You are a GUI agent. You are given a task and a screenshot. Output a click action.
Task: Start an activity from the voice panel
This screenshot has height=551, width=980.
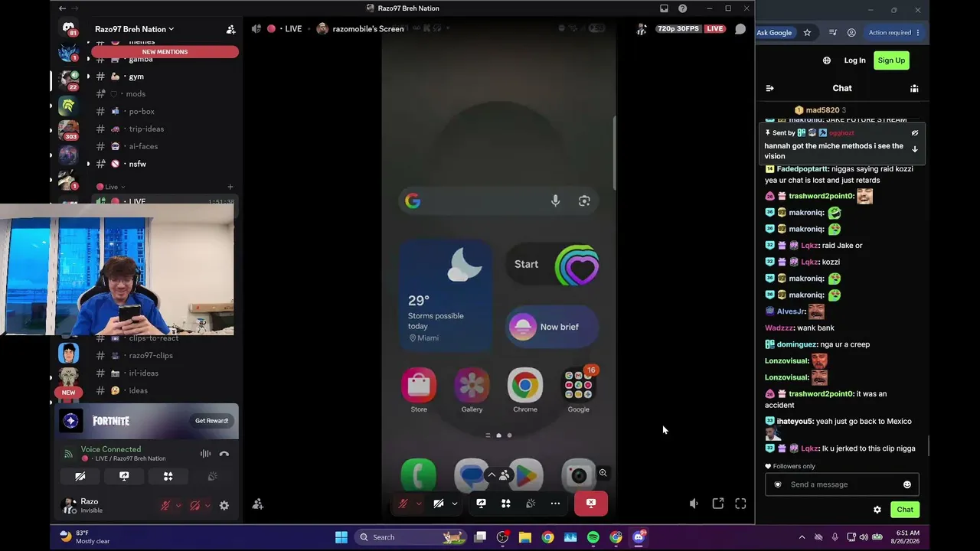pyautogui.click(x=168, y=476)
